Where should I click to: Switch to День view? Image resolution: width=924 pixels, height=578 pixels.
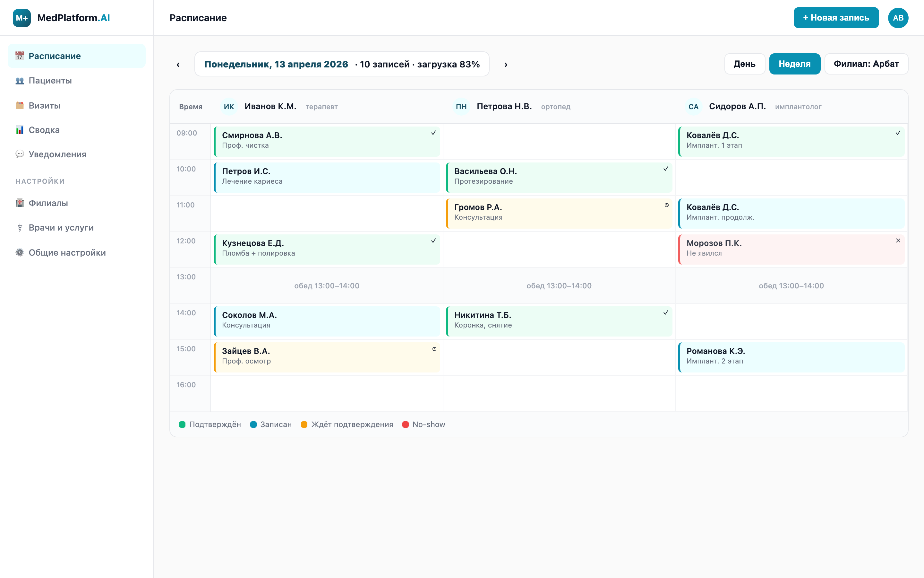click(x=745, y=64)
